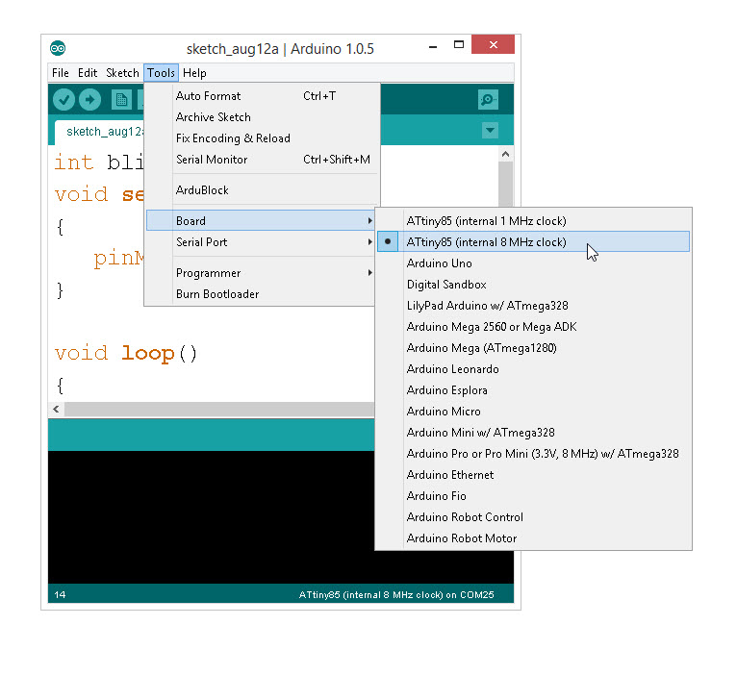Maximize the Arduino window
Viewport: 737px width, 700px height.
(x=459, y=45)
